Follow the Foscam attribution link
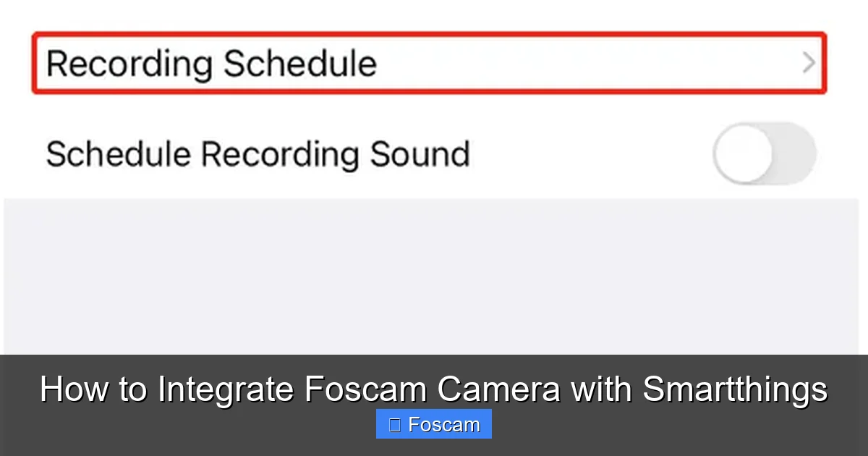 tap(433, 423)
